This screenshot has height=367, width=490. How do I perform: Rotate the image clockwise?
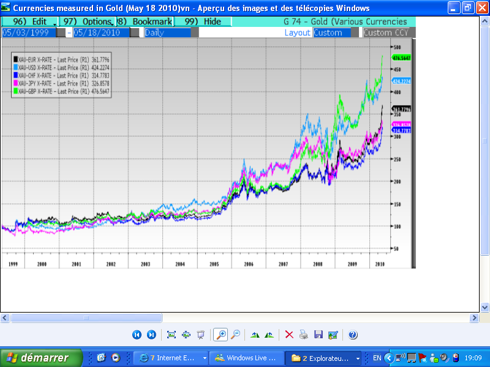[x=255, y=335]
